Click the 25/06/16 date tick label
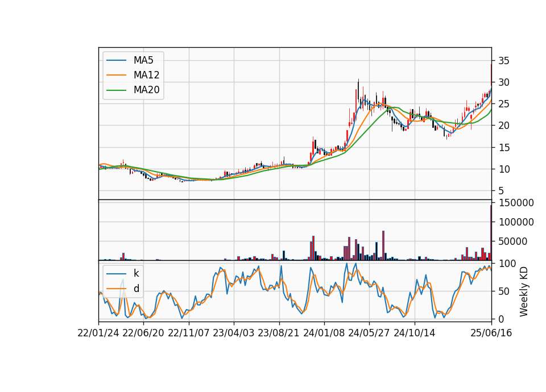The height and width of the screenshot is (392, 546). (491, 333)
